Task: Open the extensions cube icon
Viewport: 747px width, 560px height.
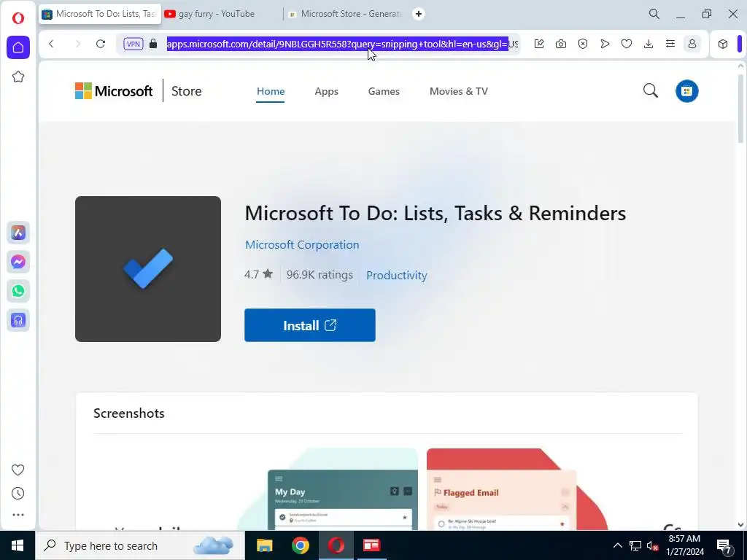Action: [723, 44]
